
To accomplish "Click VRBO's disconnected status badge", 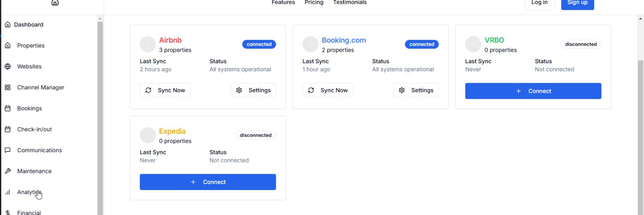I will coord(581,44).
